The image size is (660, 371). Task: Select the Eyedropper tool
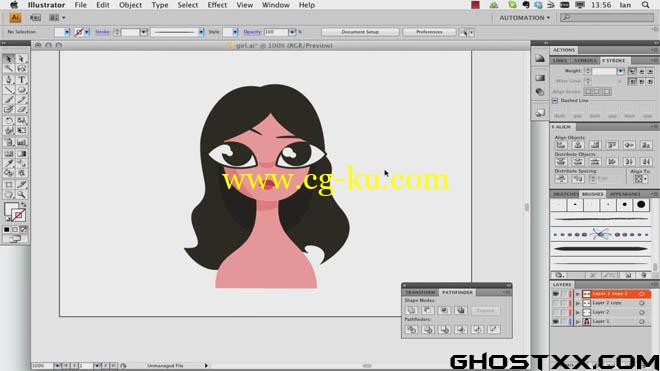(9, 163)
